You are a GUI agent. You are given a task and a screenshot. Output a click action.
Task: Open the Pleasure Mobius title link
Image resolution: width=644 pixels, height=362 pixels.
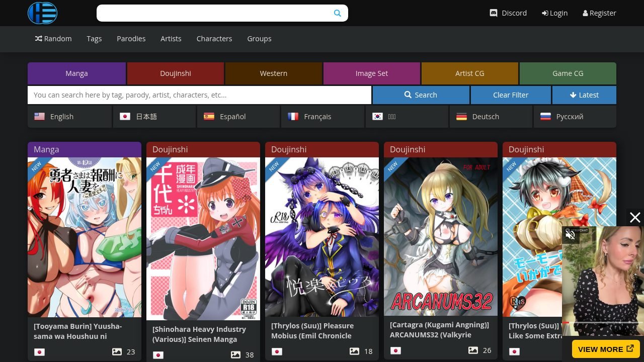tap(312, 331)
